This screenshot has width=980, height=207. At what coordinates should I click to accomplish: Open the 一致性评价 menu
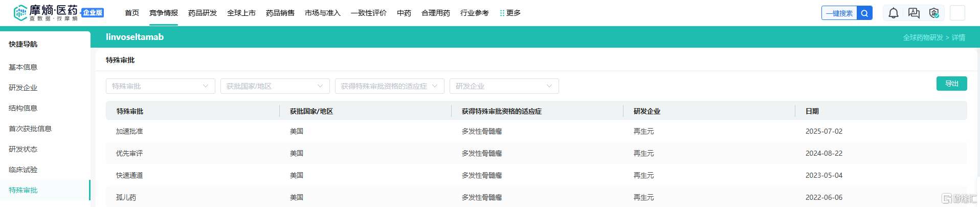(x=369, y=13)
